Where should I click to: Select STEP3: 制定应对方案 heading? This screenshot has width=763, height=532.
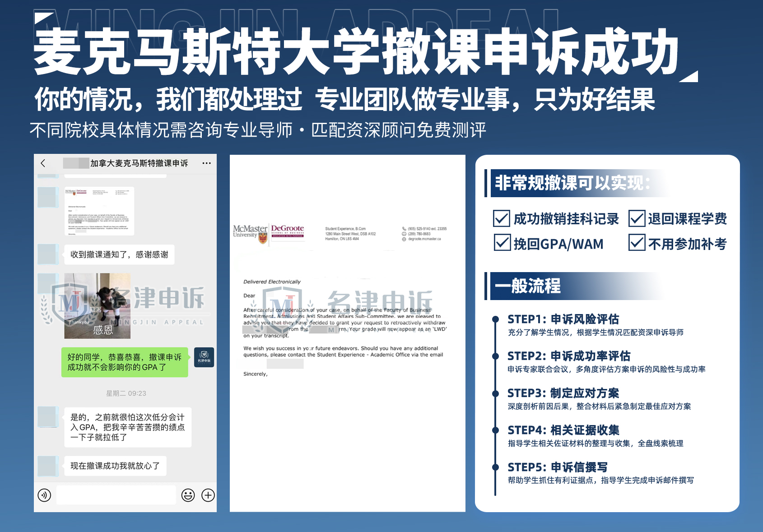(563, 393)
